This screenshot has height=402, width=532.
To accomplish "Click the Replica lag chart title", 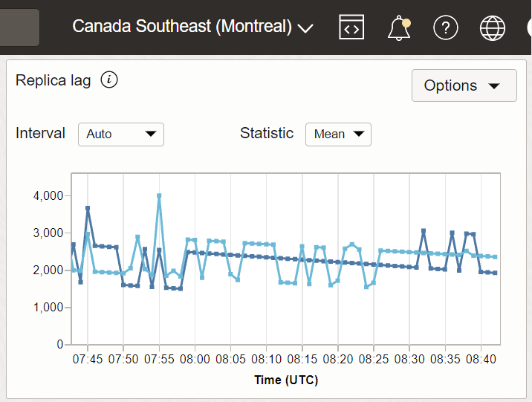I will pos(53,80).
